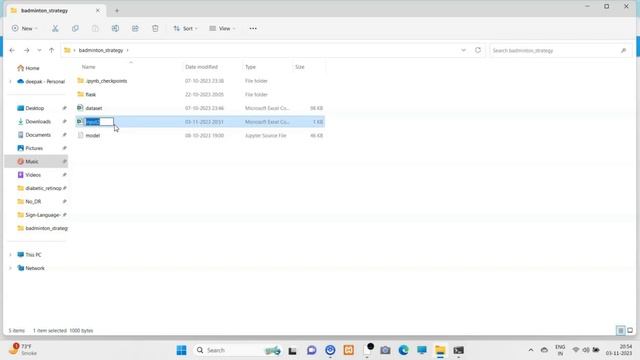This screenshot has width=640, height=360.
Task: Click the Cut scissors icon
Action: 55,29
